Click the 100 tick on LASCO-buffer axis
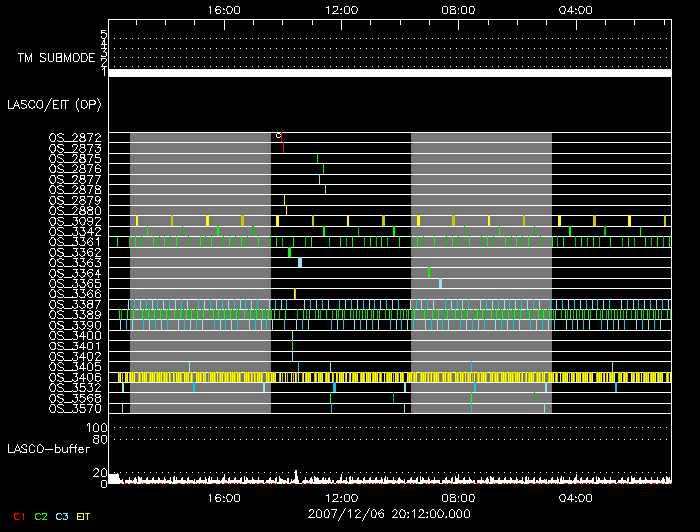This screenshot has width=700, height=532. click(98, 428)
